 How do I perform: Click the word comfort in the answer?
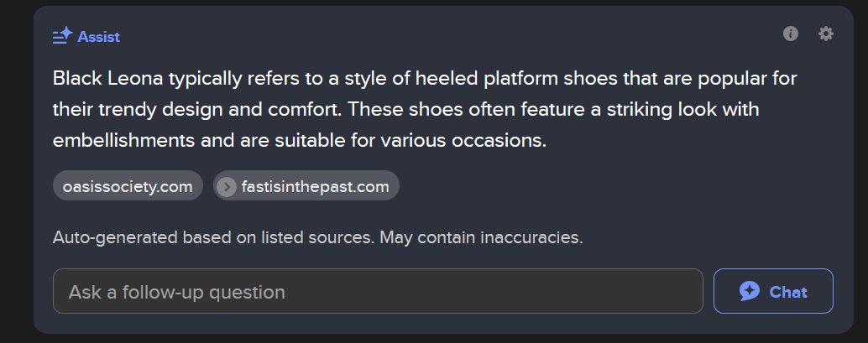click(x=308, y=110)
